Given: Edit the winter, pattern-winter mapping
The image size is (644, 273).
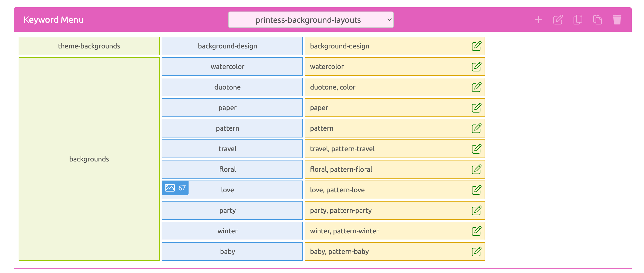Looking at the screenshot, I should (477, 231).
